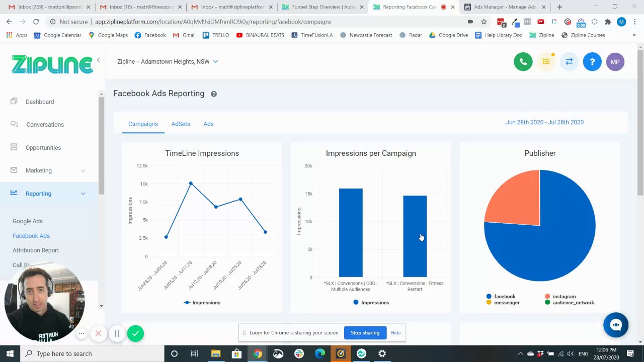This screenshot has width=644, height=362.
Task: Open Microsoft Edge from the taskbar
Action: point(320,353)
